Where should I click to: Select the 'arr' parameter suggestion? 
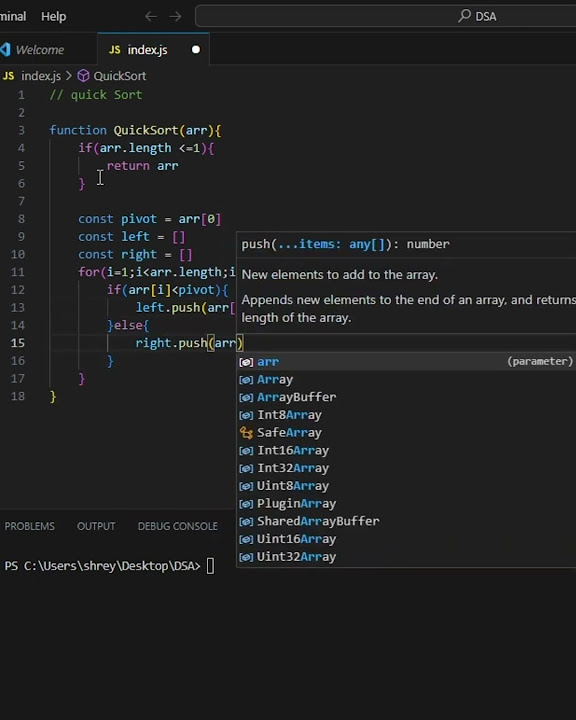coord(406,362)
